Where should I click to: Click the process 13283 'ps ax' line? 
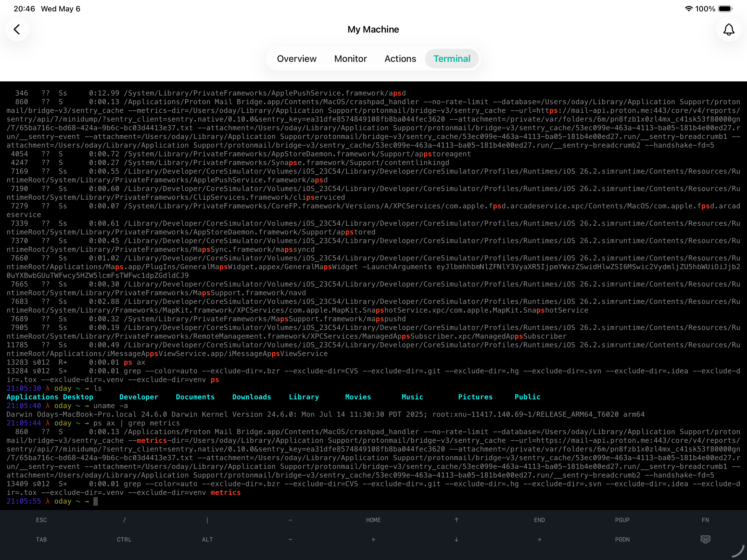[x=76, y=362]
